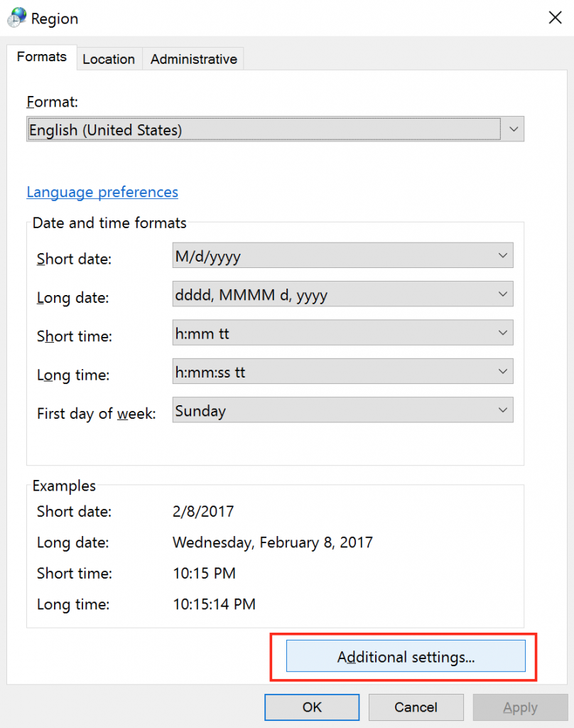The width and height of the screenshot is (574, 728).
Task: Click the example long time 10:15:14 PM
Action: 214,604
